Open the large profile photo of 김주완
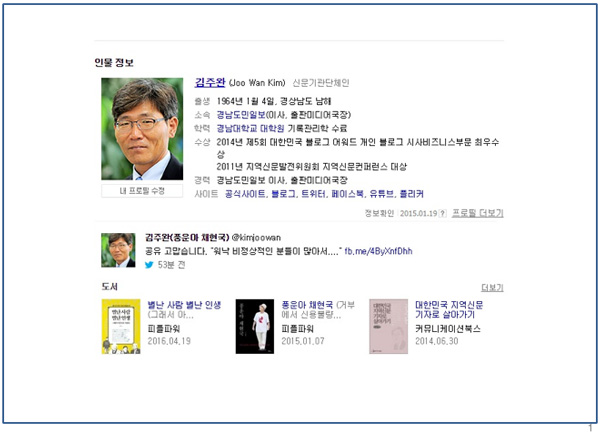The image size is (600, 437). click(x=142, y=129)
